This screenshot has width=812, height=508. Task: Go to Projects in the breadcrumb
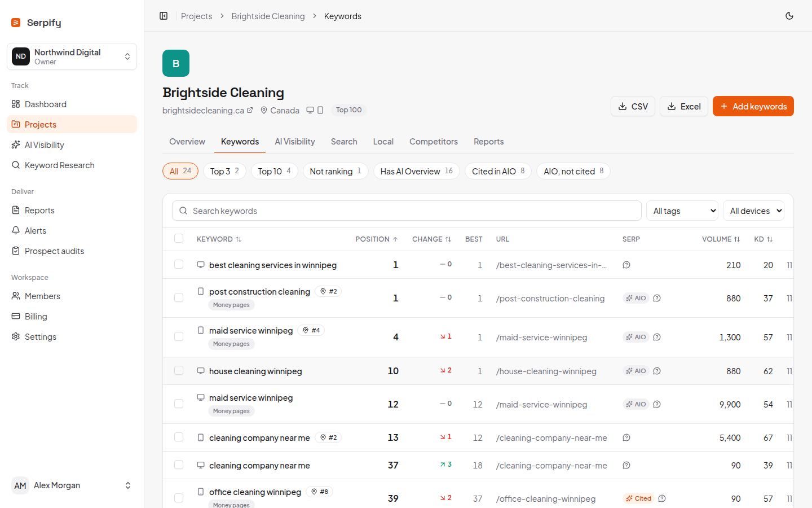click(x=196, y=16)
